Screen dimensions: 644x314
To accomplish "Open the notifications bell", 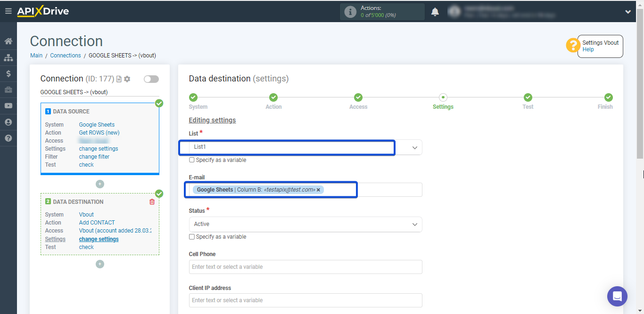I will pos(435,12).
